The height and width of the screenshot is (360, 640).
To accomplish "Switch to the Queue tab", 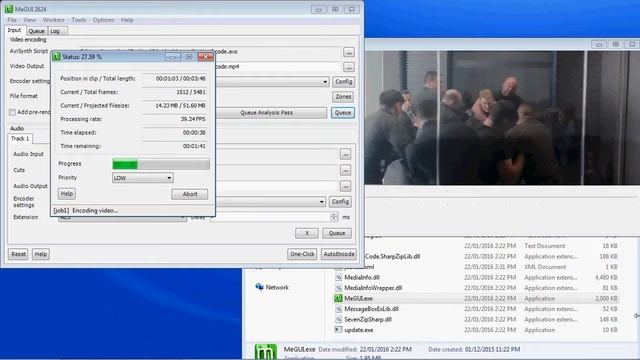I will (37, 31).
